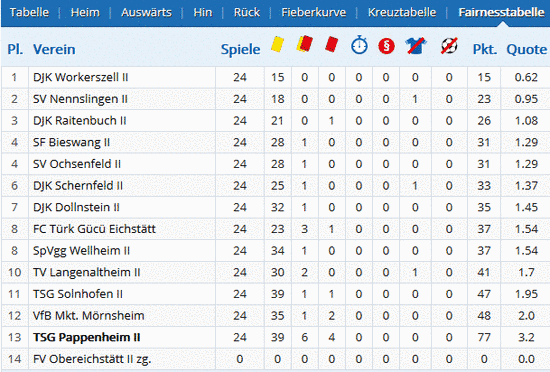550x372 pixels.
Task: Click the crossed-out football icon
Action: tap(449, 46)
